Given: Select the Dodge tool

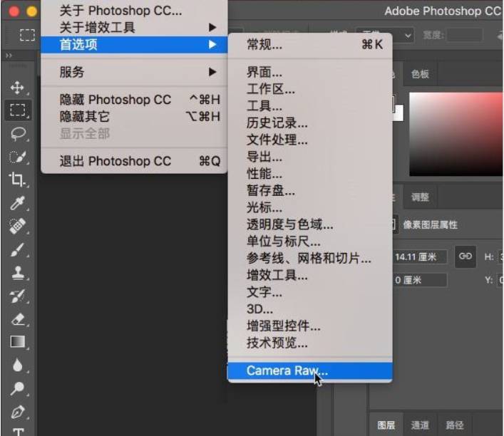Looking at the screenshot, I should [18, 388].
